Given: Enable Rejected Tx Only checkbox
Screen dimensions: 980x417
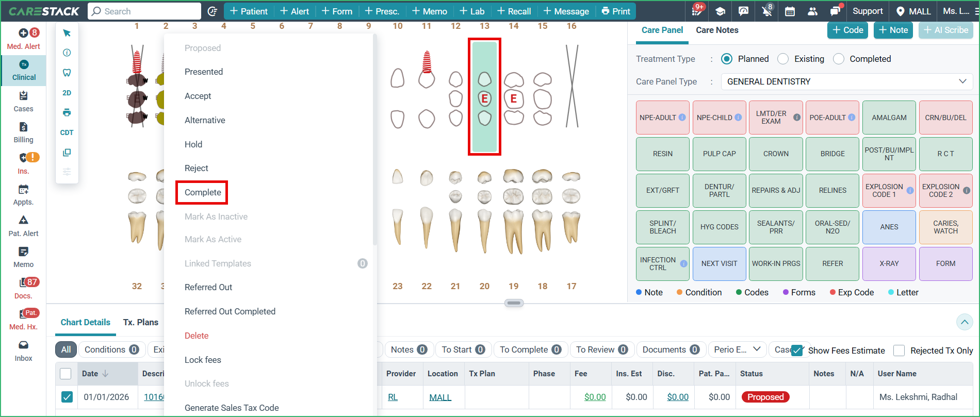Looking at the screenshot, I should [x=899, y=351].
